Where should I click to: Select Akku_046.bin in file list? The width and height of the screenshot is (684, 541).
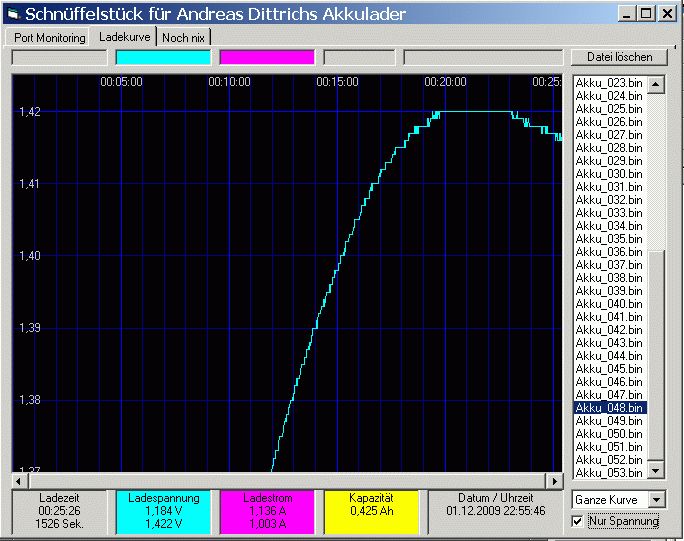point(609,382)
